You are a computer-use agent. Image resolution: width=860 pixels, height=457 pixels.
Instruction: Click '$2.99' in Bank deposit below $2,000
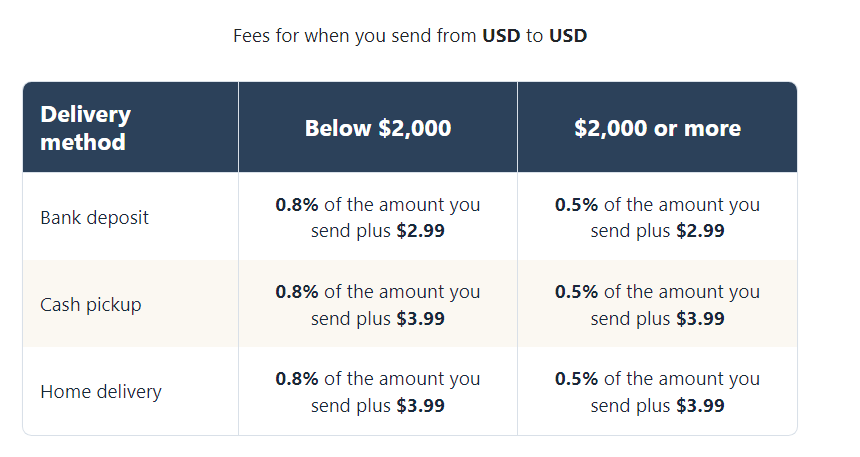(x=421, y=231)
